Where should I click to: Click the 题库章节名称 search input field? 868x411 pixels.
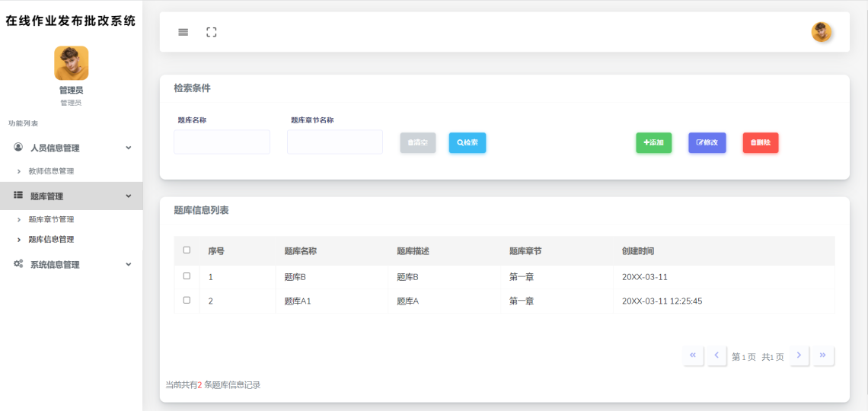[335, 142]
